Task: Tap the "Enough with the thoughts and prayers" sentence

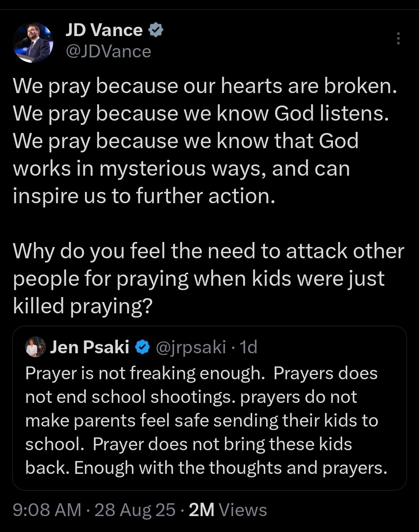Action: [230, 468]
